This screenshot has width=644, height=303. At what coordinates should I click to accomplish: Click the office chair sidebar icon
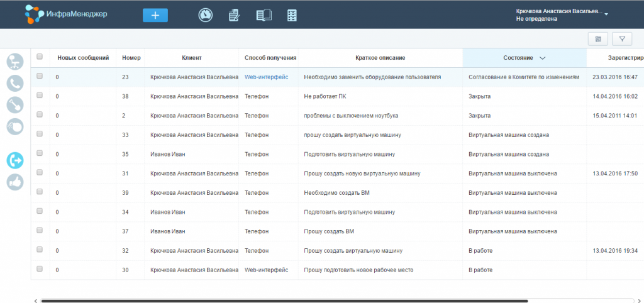pyautogui.click(x=15, y=62)
